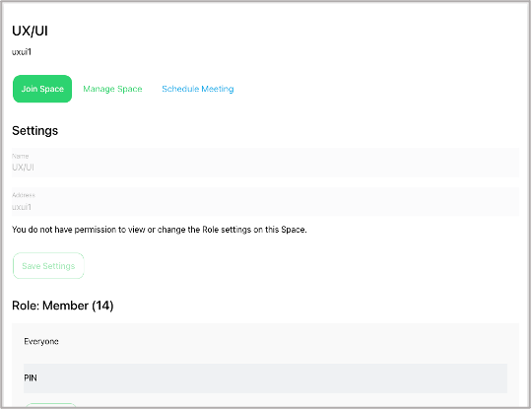Click the green Join Space button
The image size is (532, 410).
click(x=42, y=89)
